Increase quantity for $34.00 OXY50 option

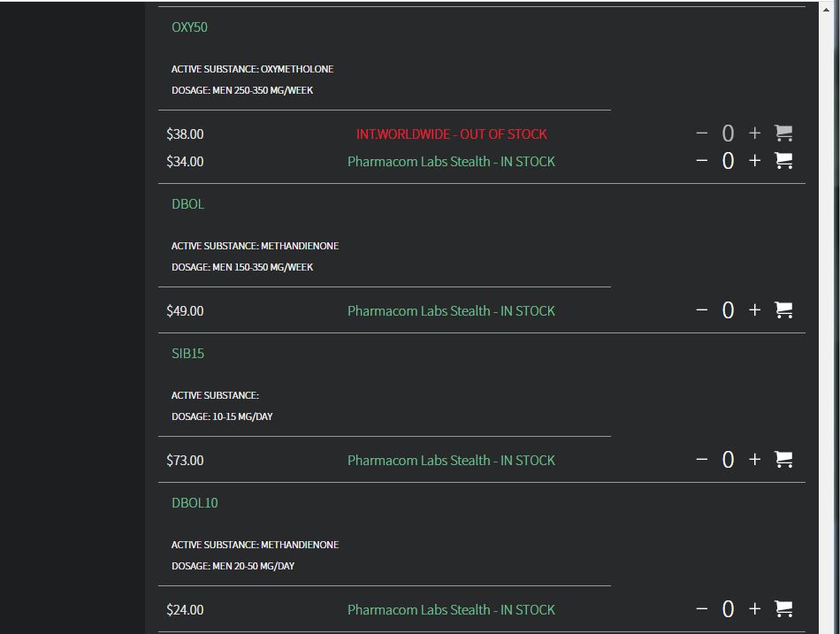pos(754,160)
